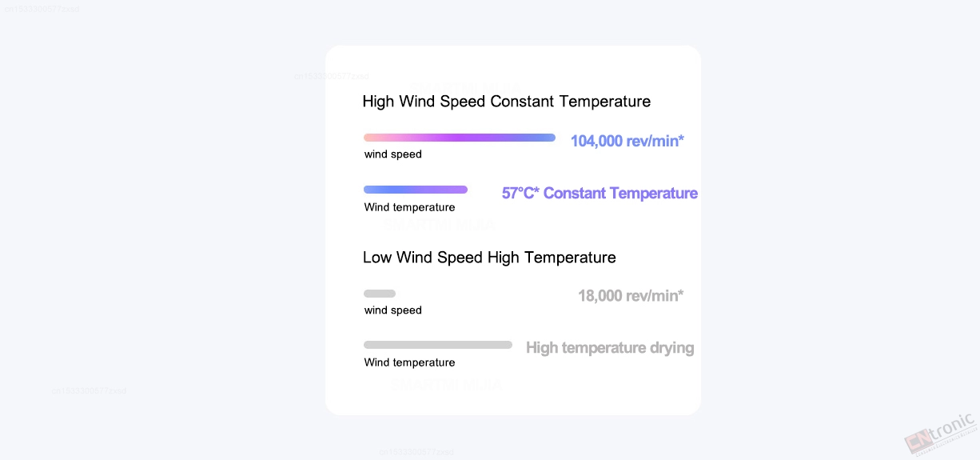Select the High temperature drying label
Viewport: 980px width, 460px height.
610,347
